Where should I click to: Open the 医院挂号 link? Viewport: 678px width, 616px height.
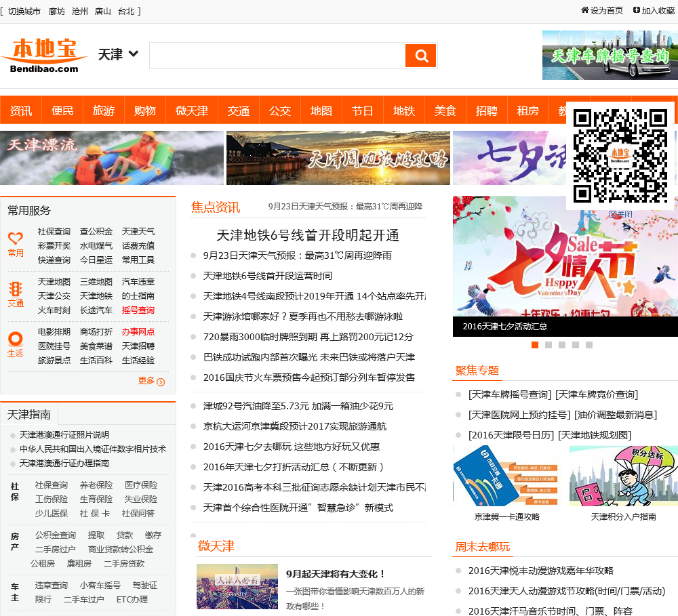coord(54,346)
